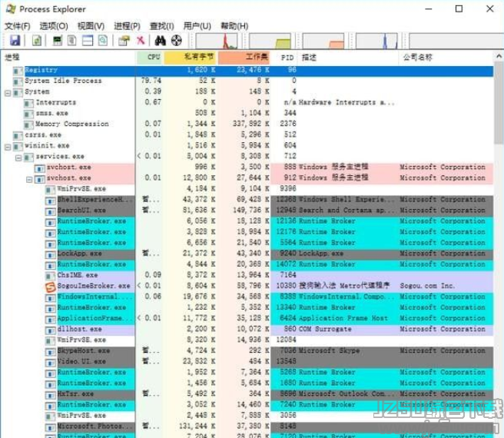Click the Refresh Now toolbar icon
The image size is (504, 438).
point(37,41)
